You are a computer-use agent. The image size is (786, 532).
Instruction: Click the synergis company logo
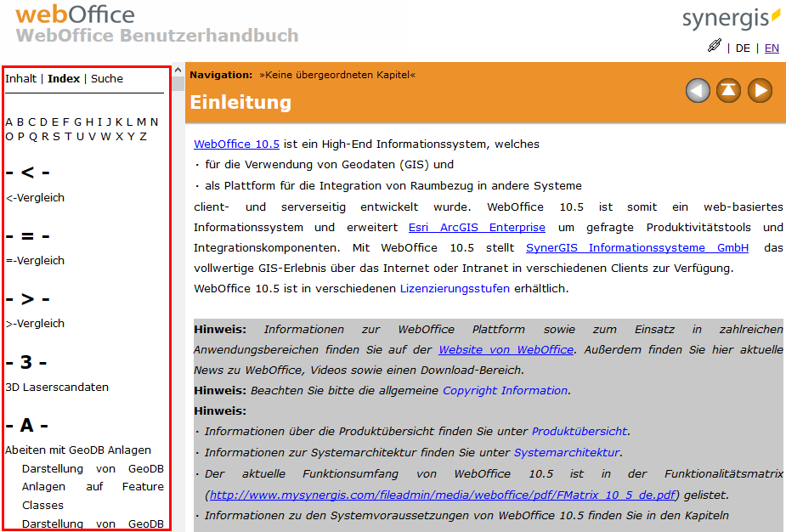pos(732,17)
